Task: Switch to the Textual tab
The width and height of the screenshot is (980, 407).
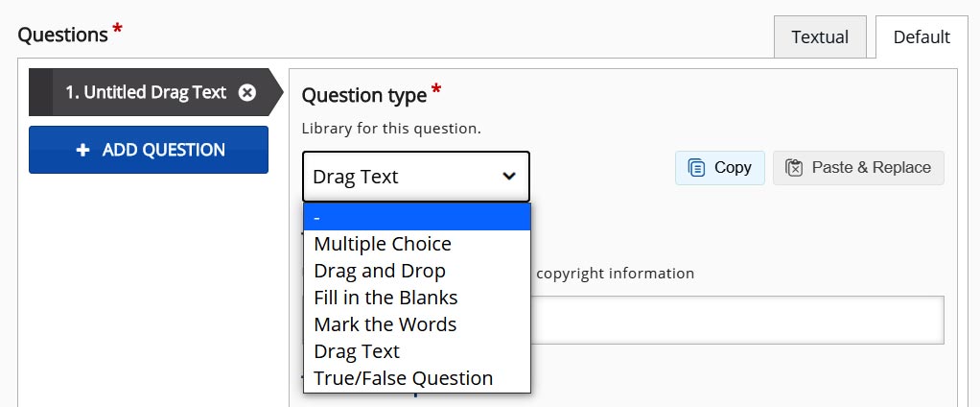Action: click(x=819, y=37)
